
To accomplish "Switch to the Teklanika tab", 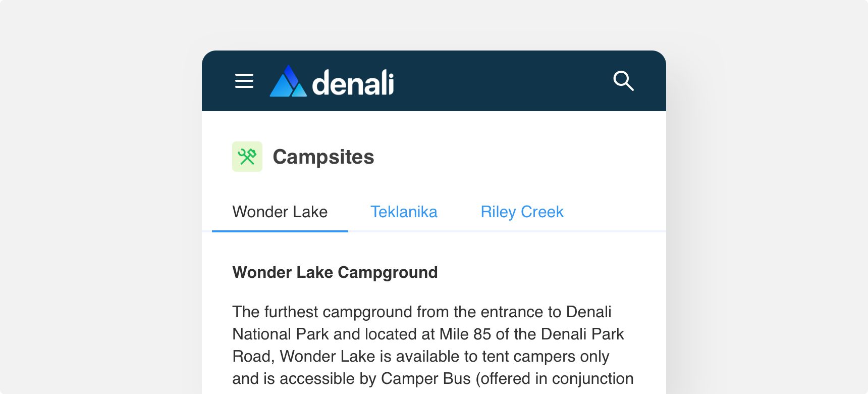I will [404, 212].
